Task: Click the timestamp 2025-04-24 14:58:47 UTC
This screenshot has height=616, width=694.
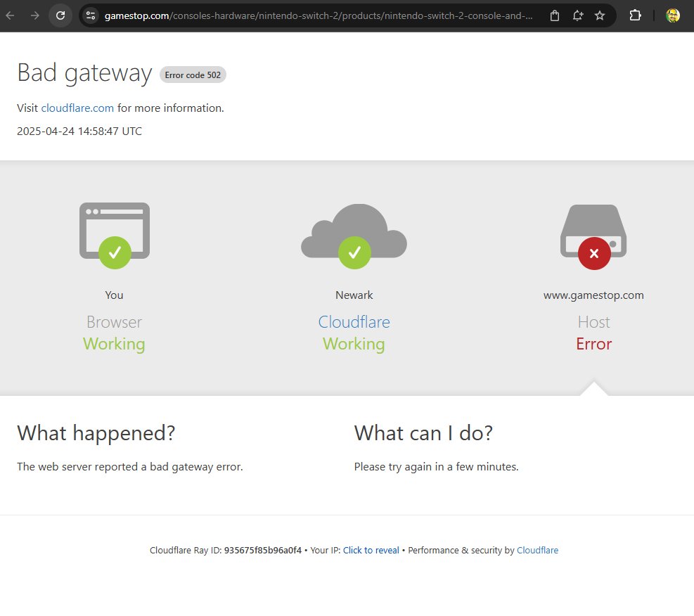Action: click(x=79, y=131)
